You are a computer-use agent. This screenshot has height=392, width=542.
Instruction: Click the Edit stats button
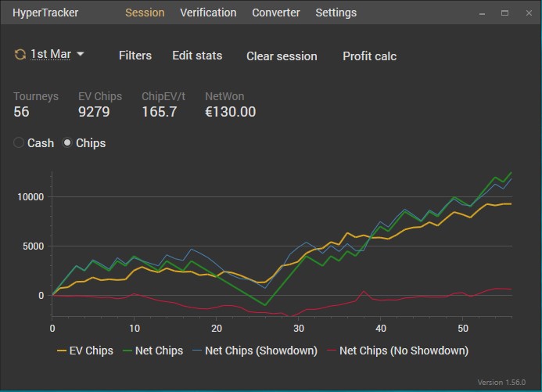tap(197, 56)
